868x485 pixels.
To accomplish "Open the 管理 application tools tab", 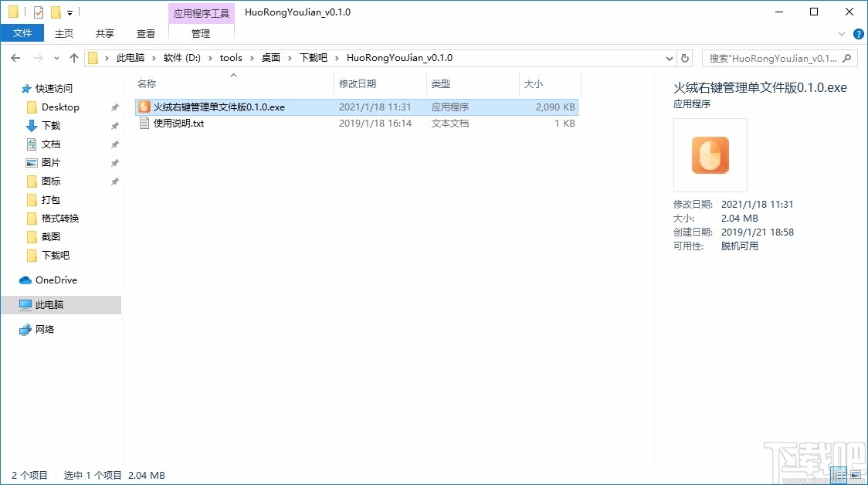I will click(x=200, y=33).
